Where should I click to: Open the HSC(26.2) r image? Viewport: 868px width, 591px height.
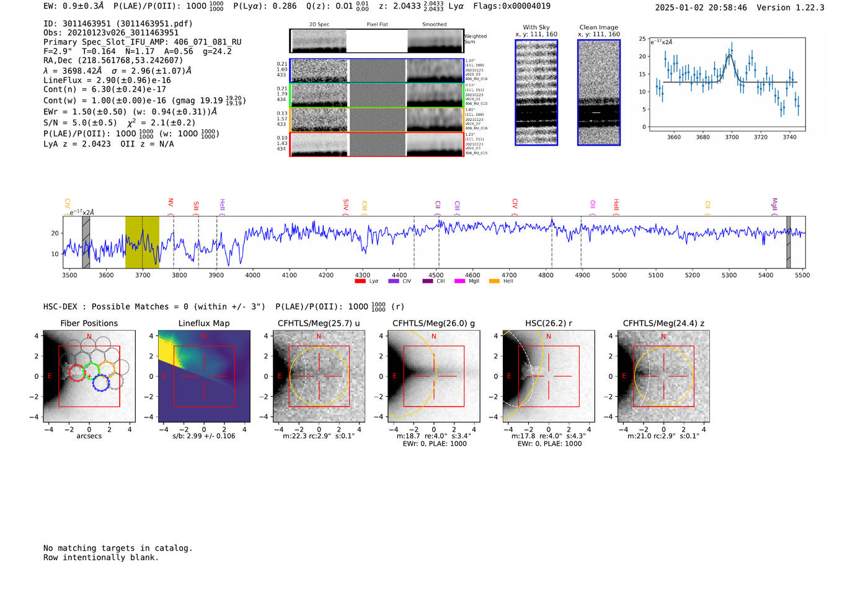tap(548, 376)
